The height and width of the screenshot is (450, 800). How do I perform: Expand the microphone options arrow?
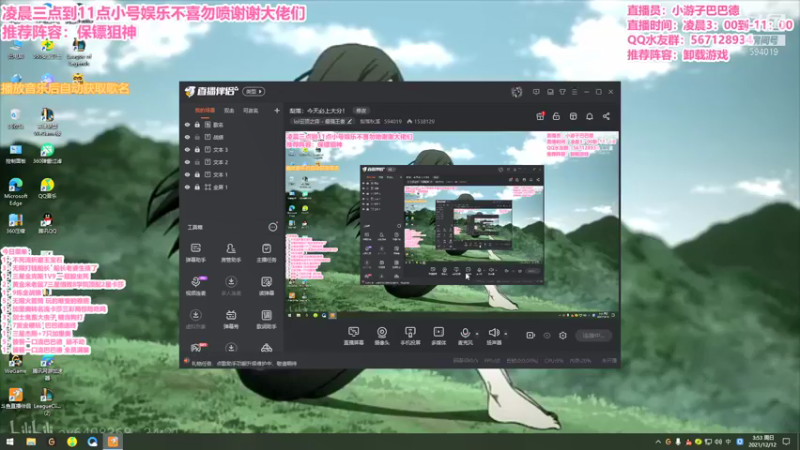(477, 334)
